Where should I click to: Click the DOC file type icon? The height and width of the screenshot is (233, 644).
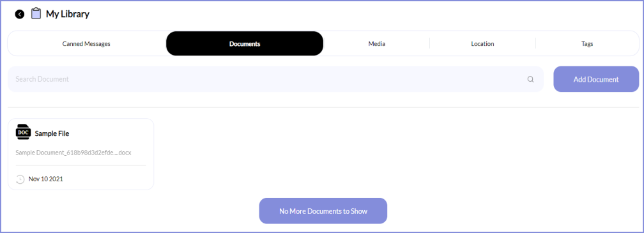(23, 132)
